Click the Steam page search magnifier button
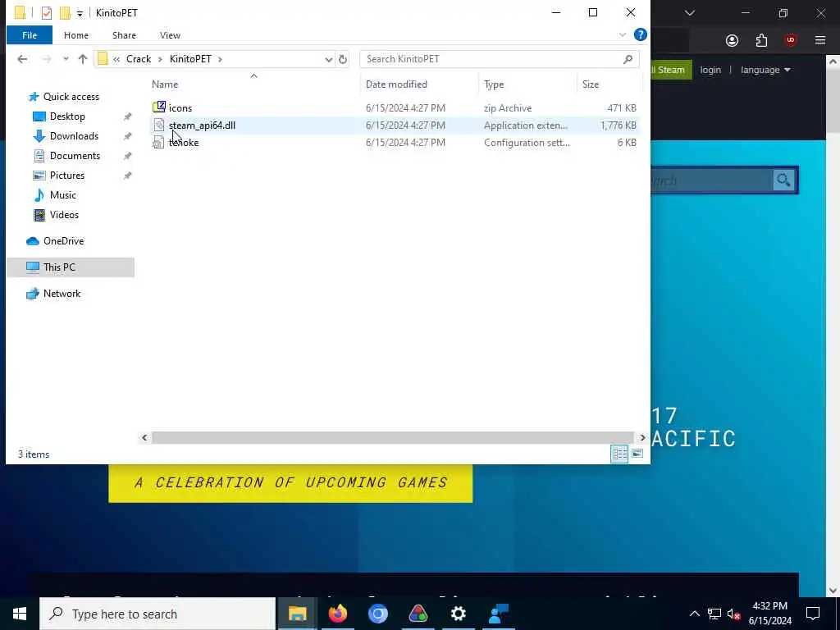The height and width of the screenshot is (630, 840). (x=783, y=180)
